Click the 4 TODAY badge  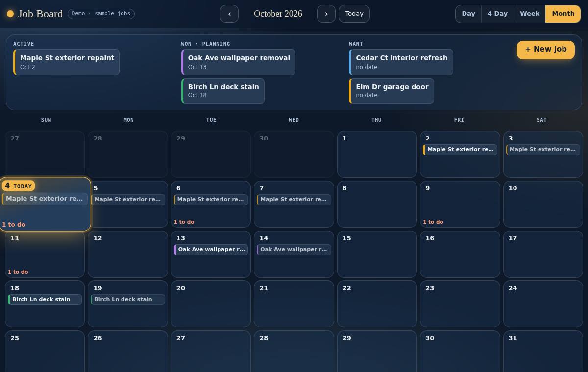18,186
